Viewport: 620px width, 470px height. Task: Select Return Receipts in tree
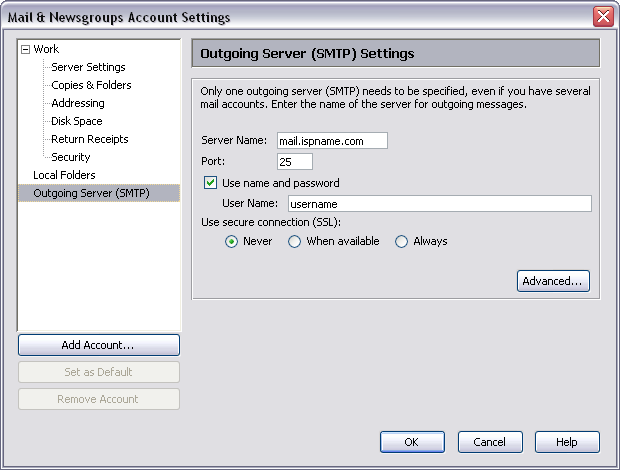(x=90, y=139)
